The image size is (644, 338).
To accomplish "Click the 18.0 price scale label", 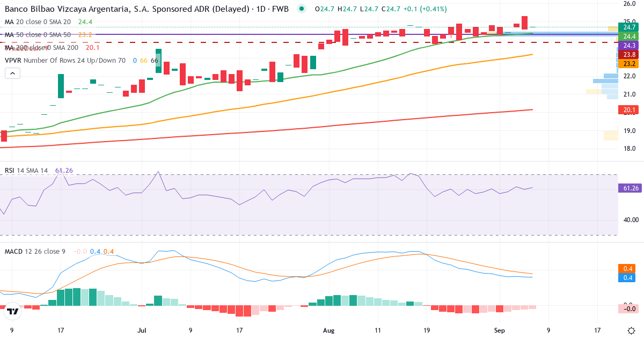I will 630,149.
